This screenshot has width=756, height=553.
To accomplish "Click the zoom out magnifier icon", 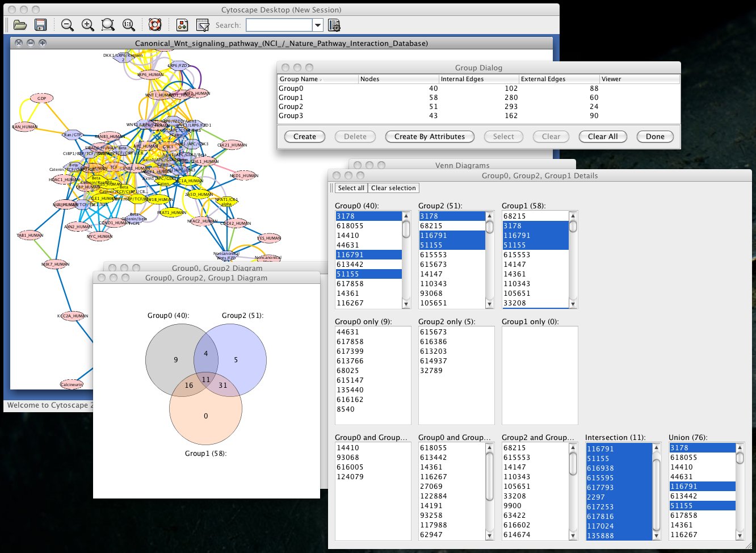I will click(x=68, y=25).
